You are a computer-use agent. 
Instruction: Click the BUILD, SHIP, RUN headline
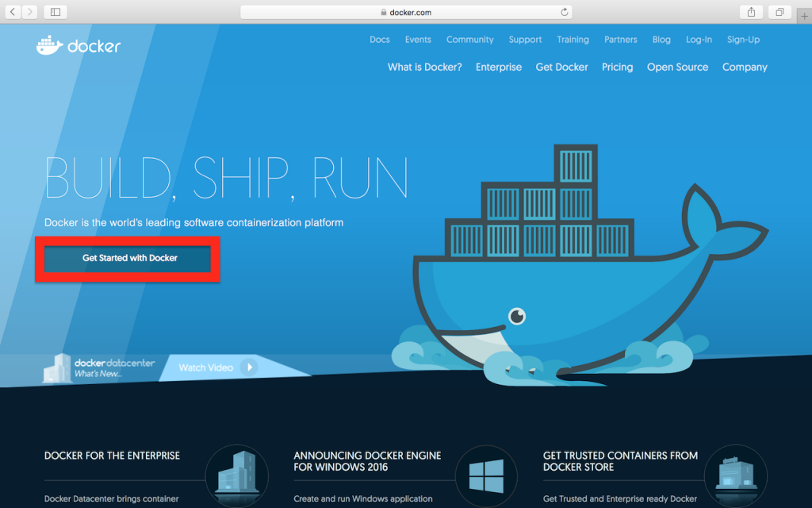[x=227, y=179]
